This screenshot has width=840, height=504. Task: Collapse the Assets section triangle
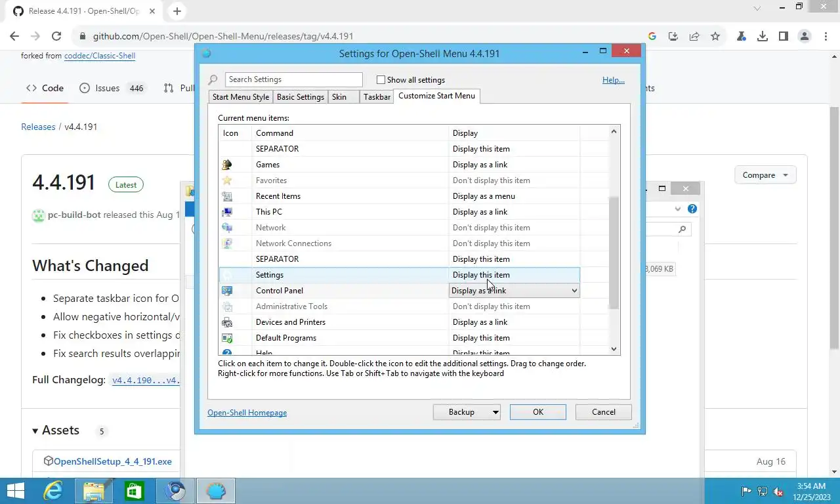[x=35, y=431]
